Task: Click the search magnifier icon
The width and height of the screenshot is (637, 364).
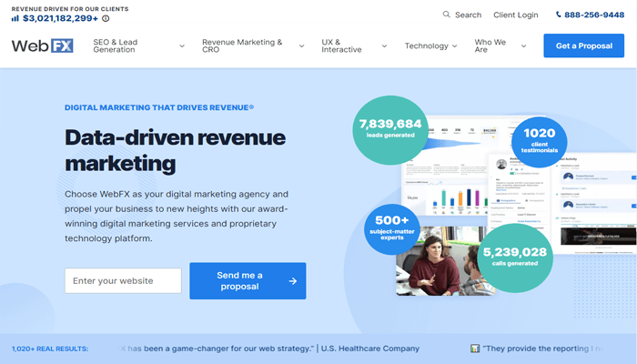Action: 446,15
